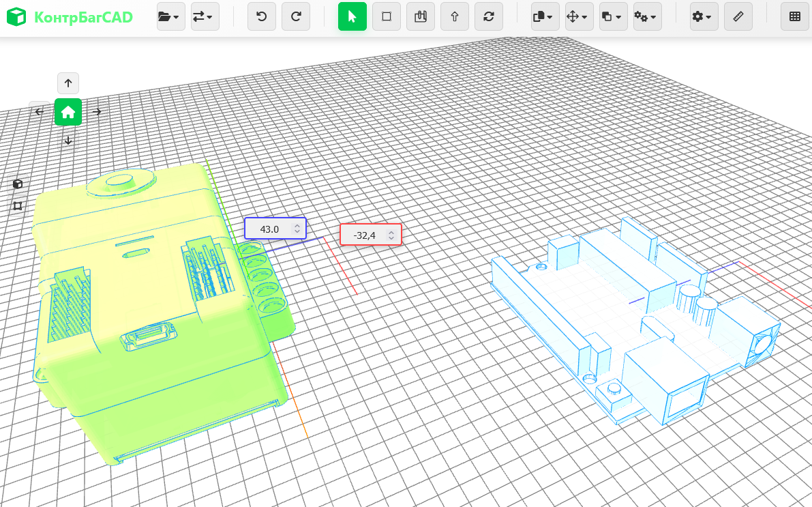Open the folder file dropdown
Image resolution: width=812 pixels, height=507 pixels.
[168, 17]
